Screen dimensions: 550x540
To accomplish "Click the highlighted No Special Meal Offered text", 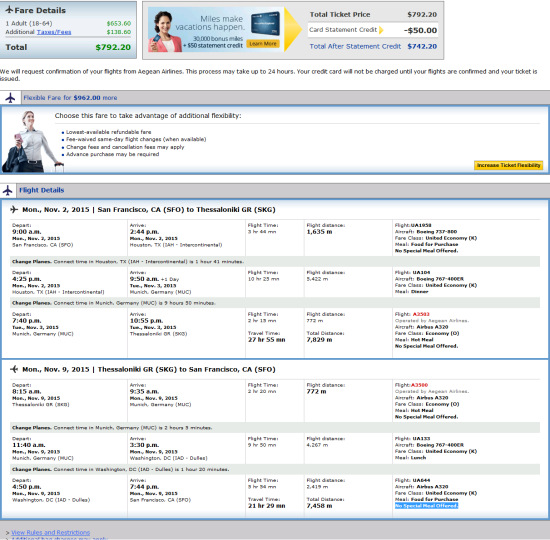I will click(426, 506).
